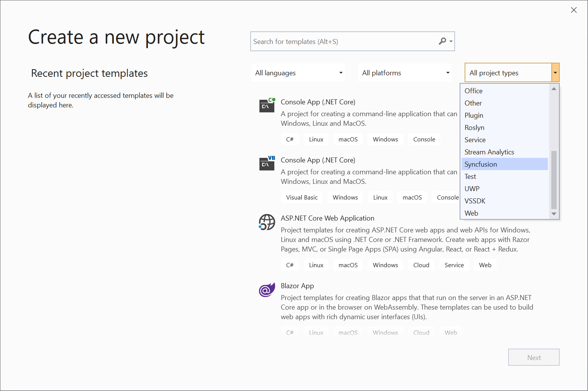Collapse the All project types dropdown
Viewport: 588px width, 391px height.
tap(555, 72)
